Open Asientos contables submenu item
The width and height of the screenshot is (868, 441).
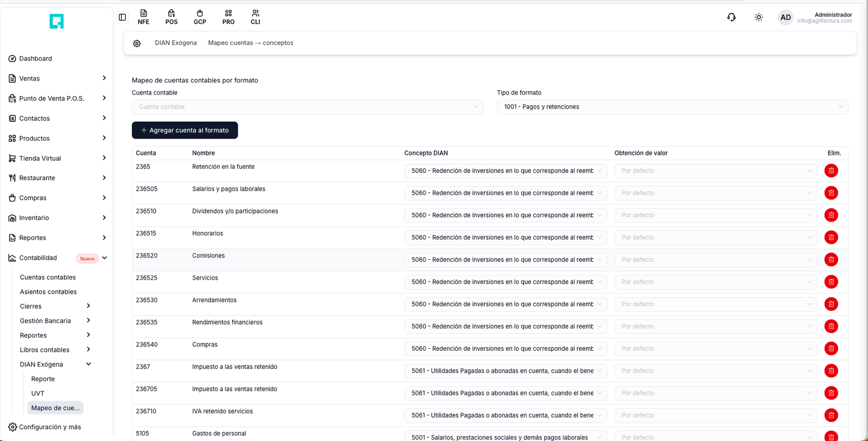coord(48,292)
